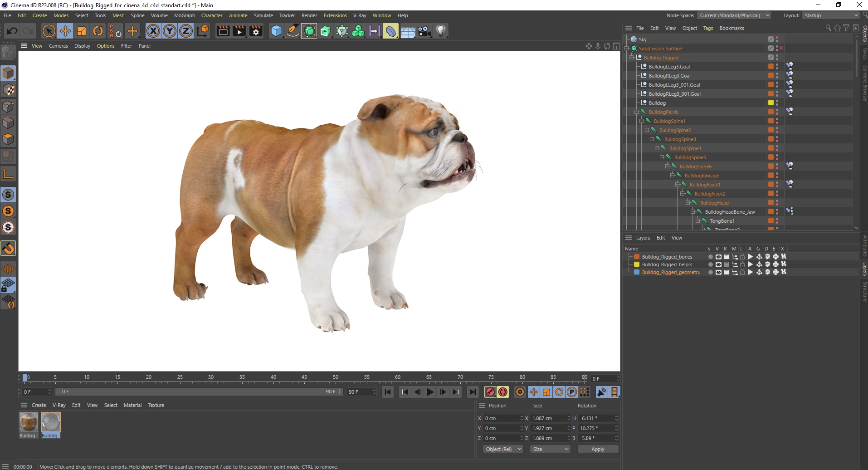868x470 pixels.
Task: Toggle visibility of Bulldog_Rigged_geometru layer
Action: pos(718,272)
